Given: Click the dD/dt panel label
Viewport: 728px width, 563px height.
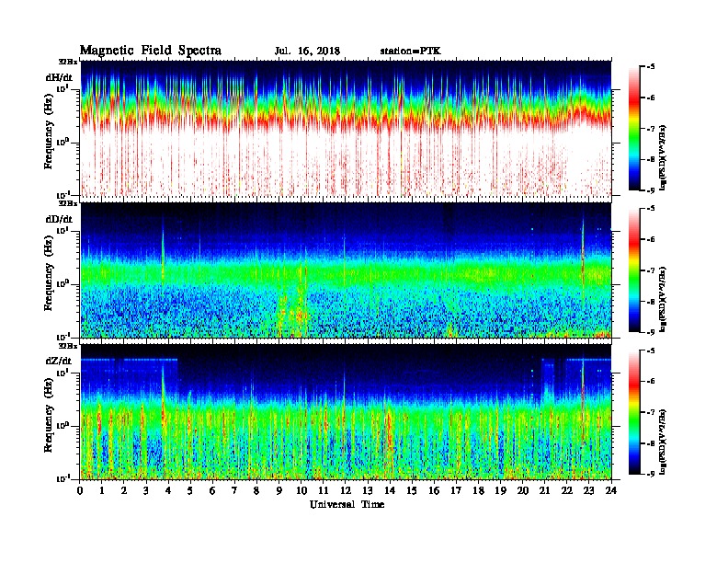Looking at the screenshot, I should pyautogui.click(x=59, y=219).
